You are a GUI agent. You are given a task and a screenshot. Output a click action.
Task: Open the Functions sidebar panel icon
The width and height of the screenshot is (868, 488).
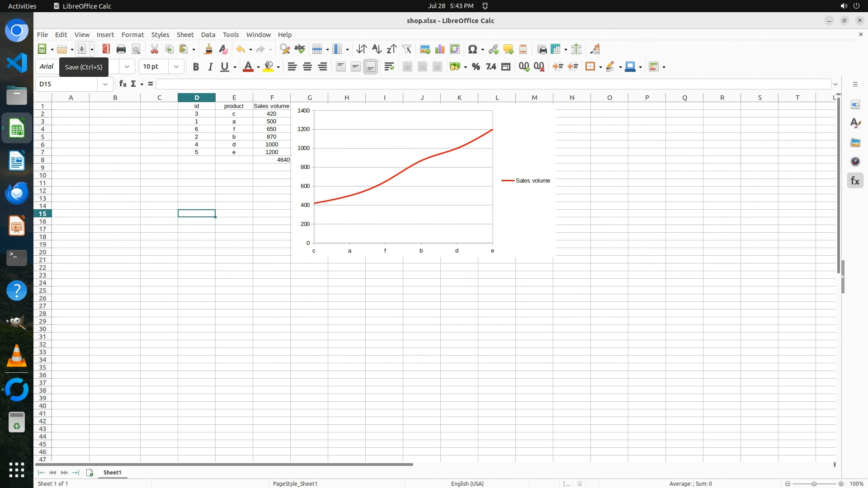coord(855,181)
